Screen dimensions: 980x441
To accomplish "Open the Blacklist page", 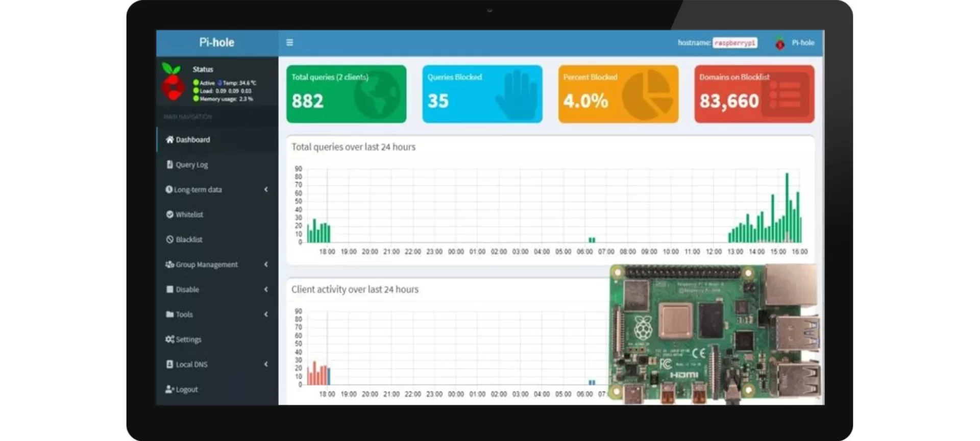I will pos(217,239).
